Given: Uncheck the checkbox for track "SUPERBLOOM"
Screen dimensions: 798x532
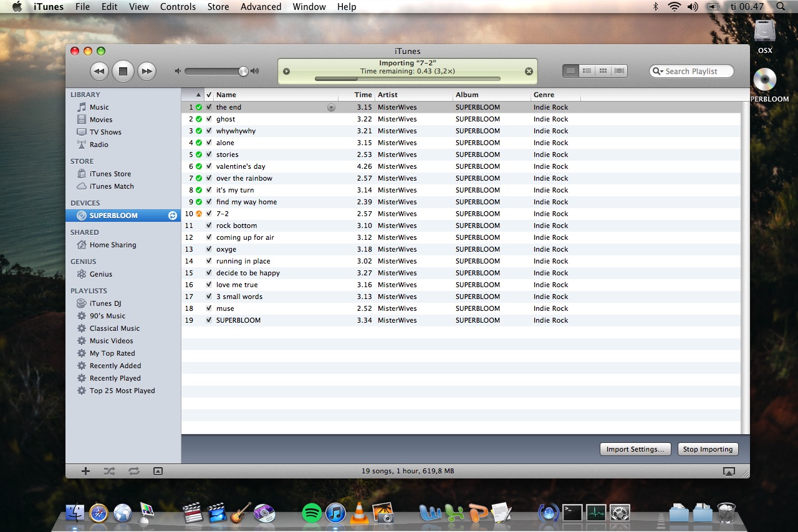Looking at the screenshot, I should pyautogui.click(x=209, y=320).
